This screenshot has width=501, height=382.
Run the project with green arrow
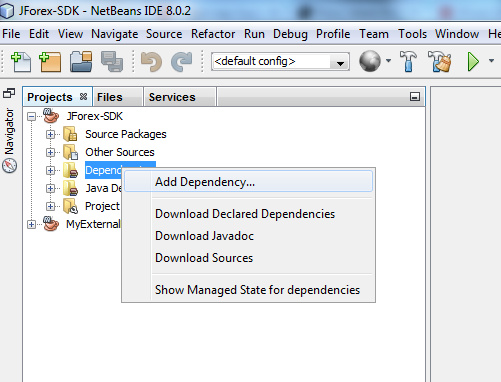click(x=473, y=61)
